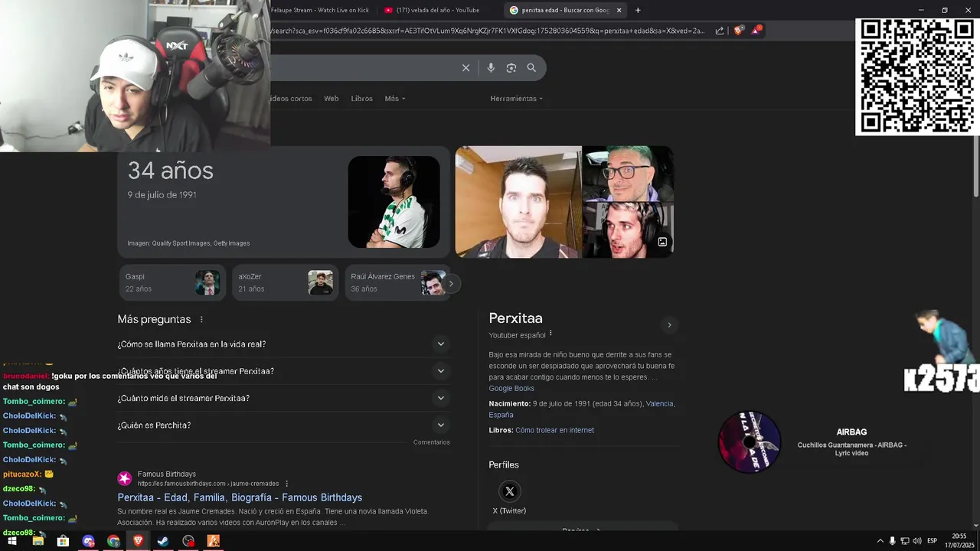980x551 pixels.
Task: Switch to the Web search tab
Action: (331, 99)
